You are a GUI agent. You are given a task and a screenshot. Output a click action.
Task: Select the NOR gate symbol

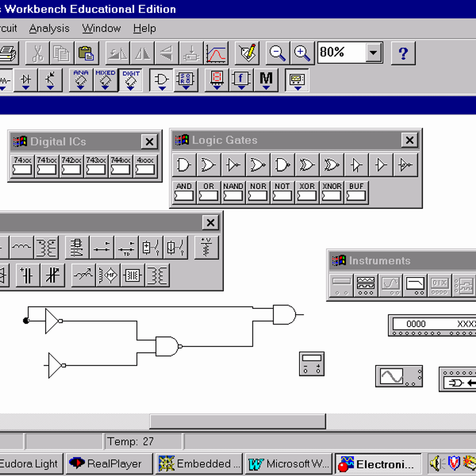pos(258,165)
